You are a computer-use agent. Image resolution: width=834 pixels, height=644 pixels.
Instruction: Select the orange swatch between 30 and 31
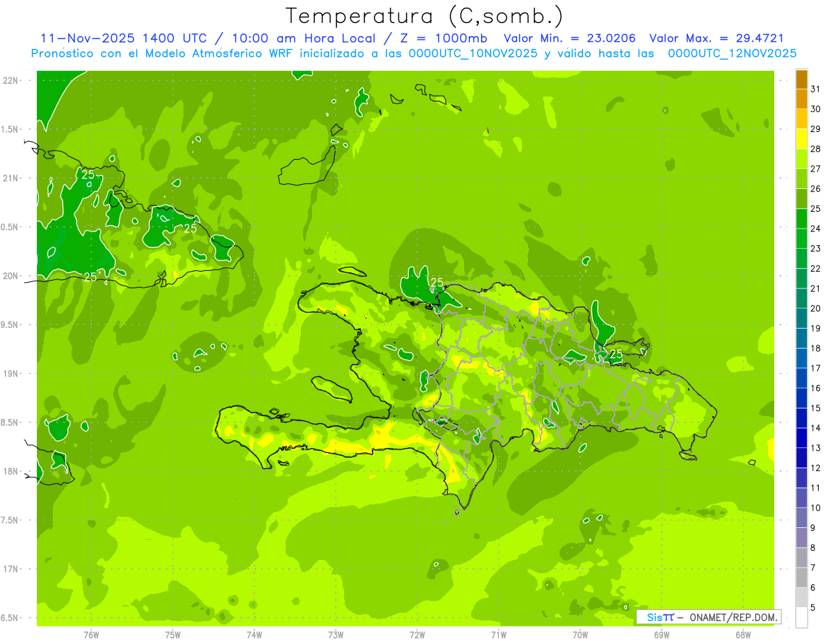pos(801,99)
